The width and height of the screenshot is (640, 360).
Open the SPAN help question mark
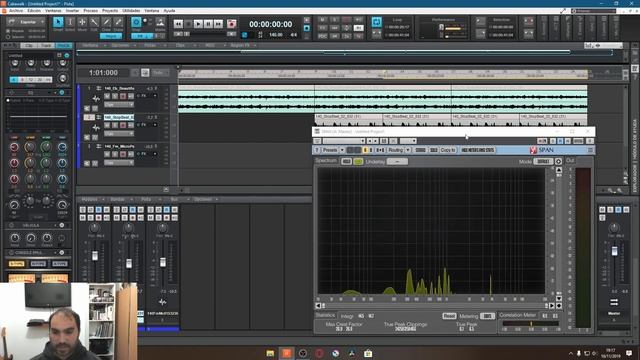coord(317,150)
